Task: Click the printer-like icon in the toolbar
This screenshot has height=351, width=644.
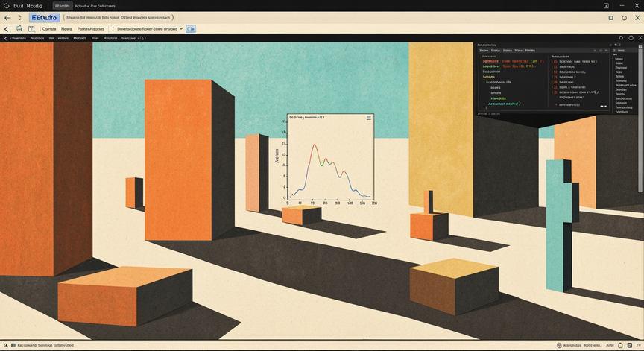Action: (x=19, y=29)
